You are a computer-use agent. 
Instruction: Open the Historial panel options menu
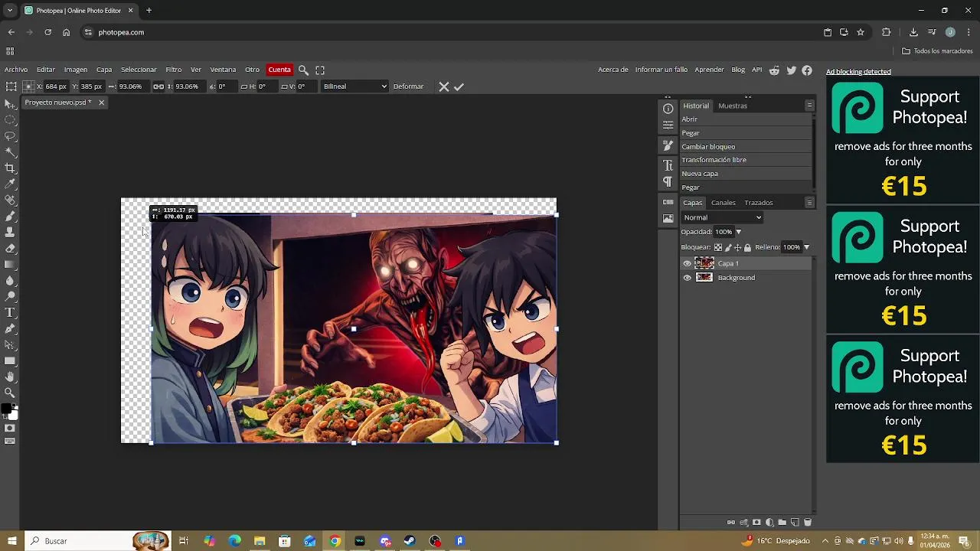pos(809,106)
